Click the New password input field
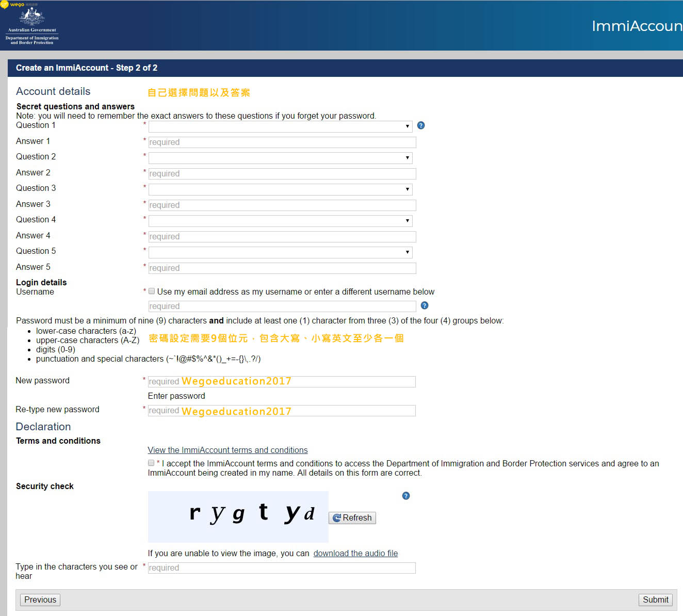 click(x=282, y=382)
